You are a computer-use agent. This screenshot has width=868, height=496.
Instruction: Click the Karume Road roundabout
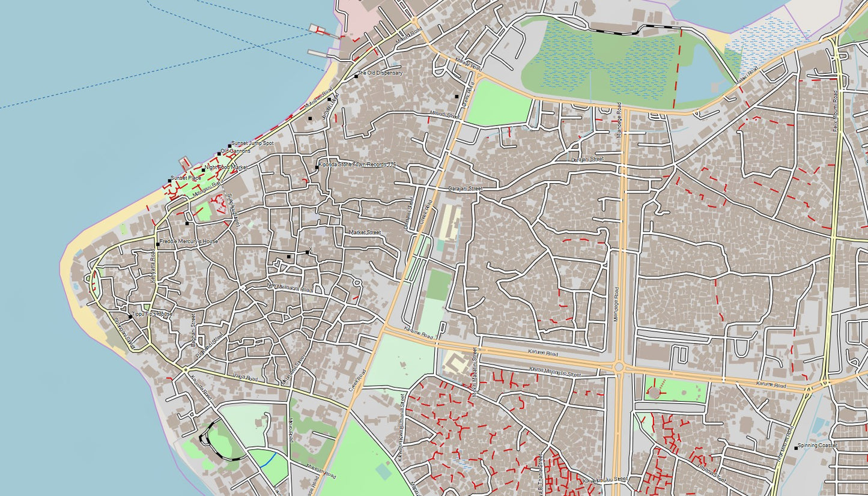[620, 366]
